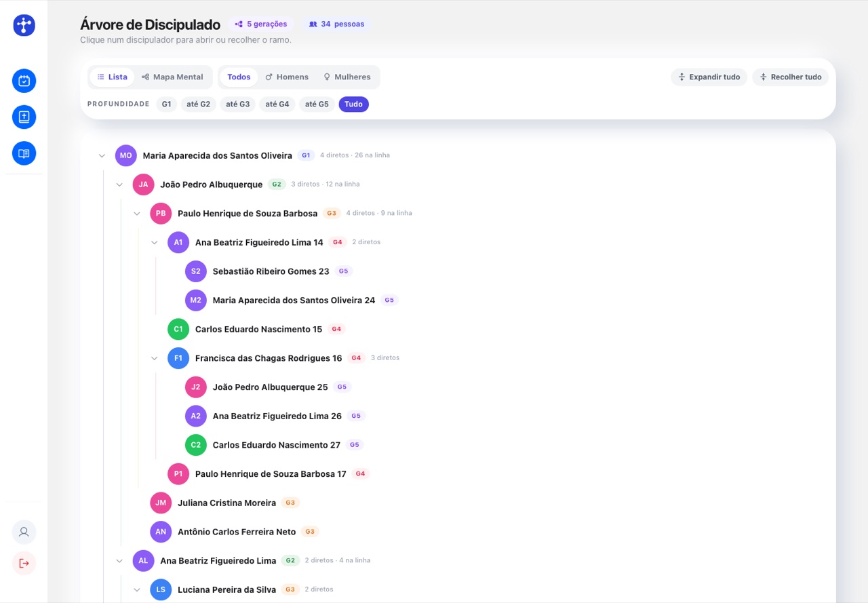Select Antônio Carlos Ferreira Neto name
868x603 pixels.
pyautogui.click(x=237, y=532)
